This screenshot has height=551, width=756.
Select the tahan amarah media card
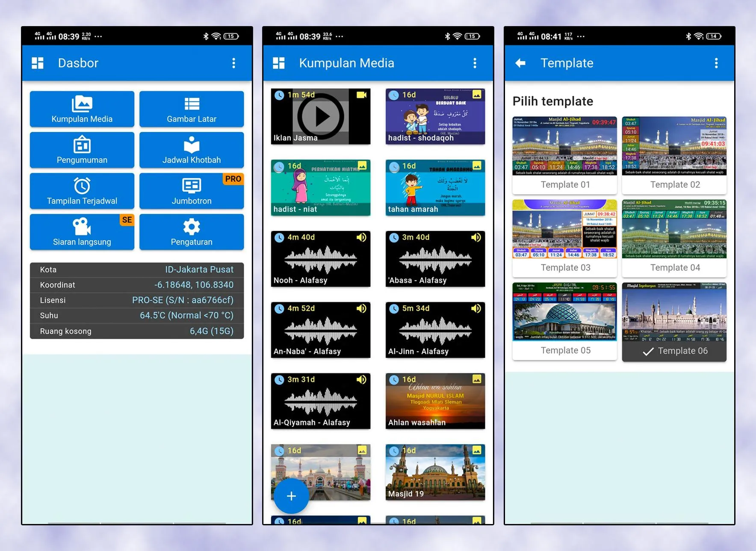435,188
